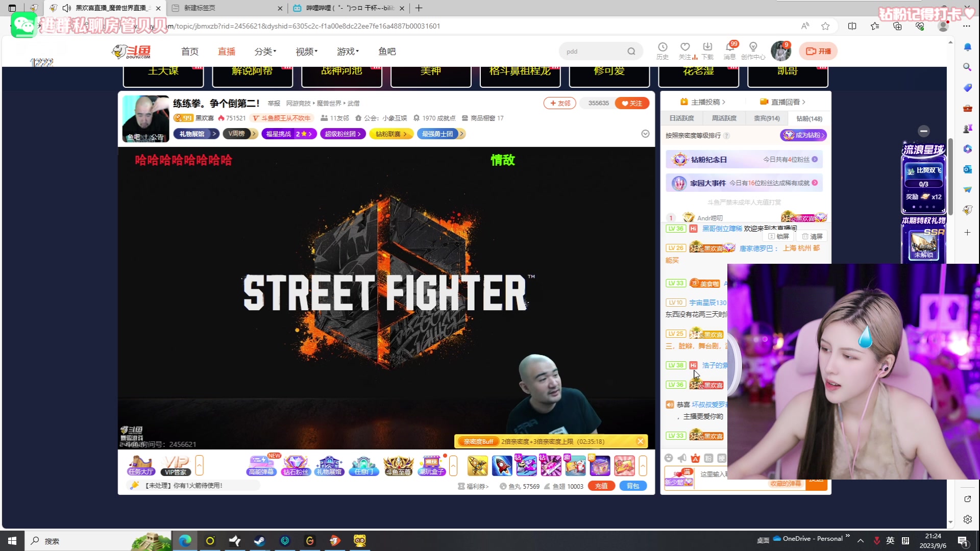Screen dimensions: 980x551
Task: Toggle the input language 英 indicator
Action: [890, 541]
